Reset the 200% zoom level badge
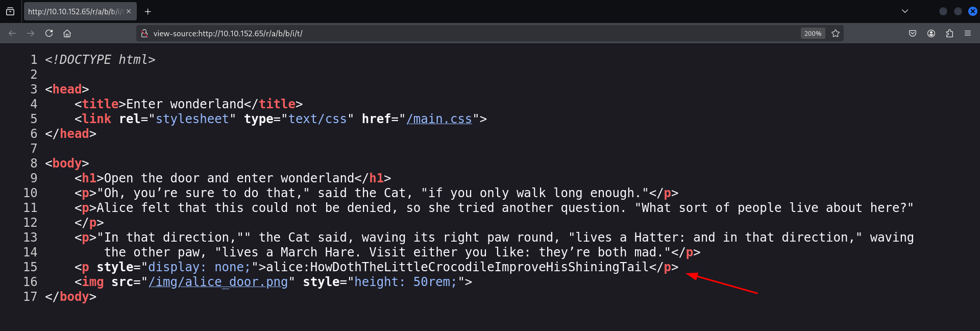This screenshot has width=980, height=331. [x=813, y=33]
